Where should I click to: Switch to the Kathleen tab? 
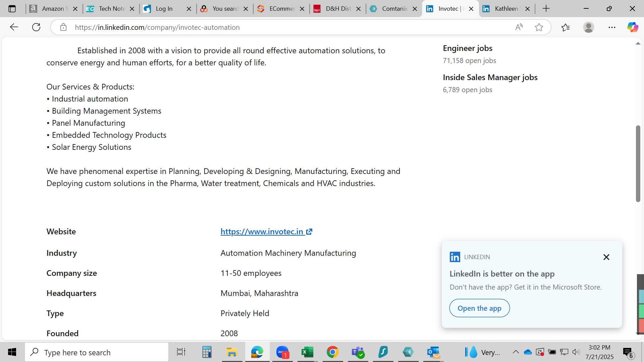pos(506,9)
